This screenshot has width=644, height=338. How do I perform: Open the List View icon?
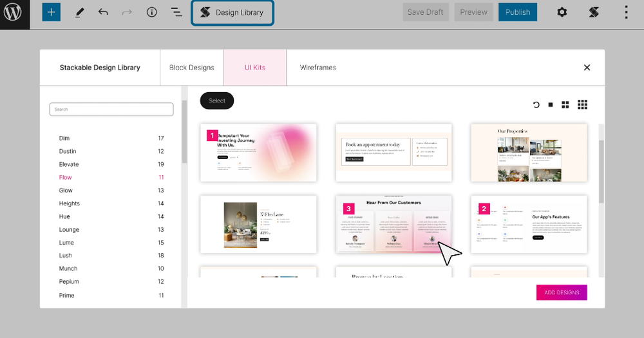coord(176,12)
